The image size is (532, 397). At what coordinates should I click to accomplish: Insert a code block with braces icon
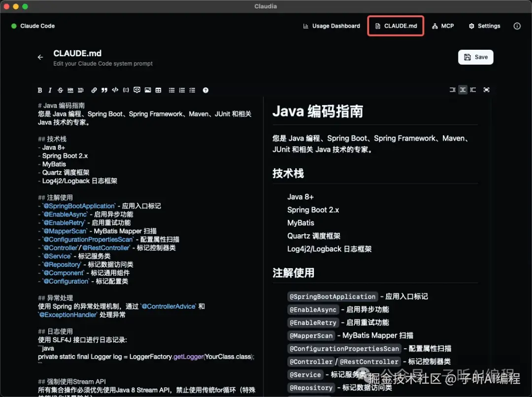pyautogui.click(x=126, y=90)
